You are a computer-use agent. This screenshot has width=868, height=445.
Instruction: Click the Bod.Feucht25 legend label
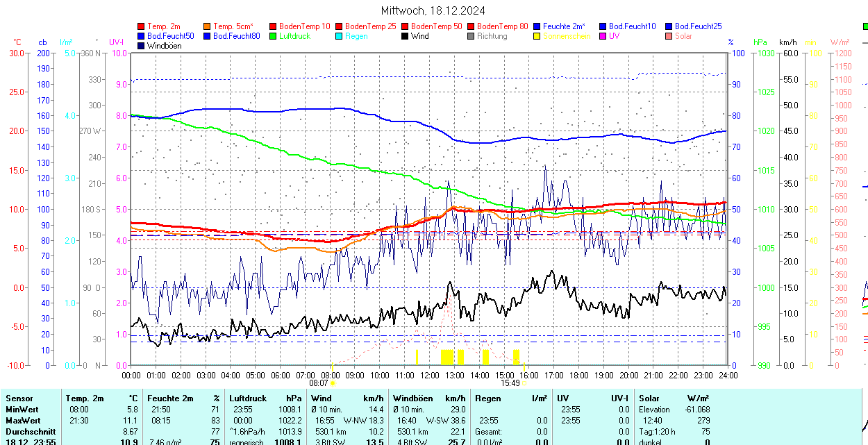point(698,26)
